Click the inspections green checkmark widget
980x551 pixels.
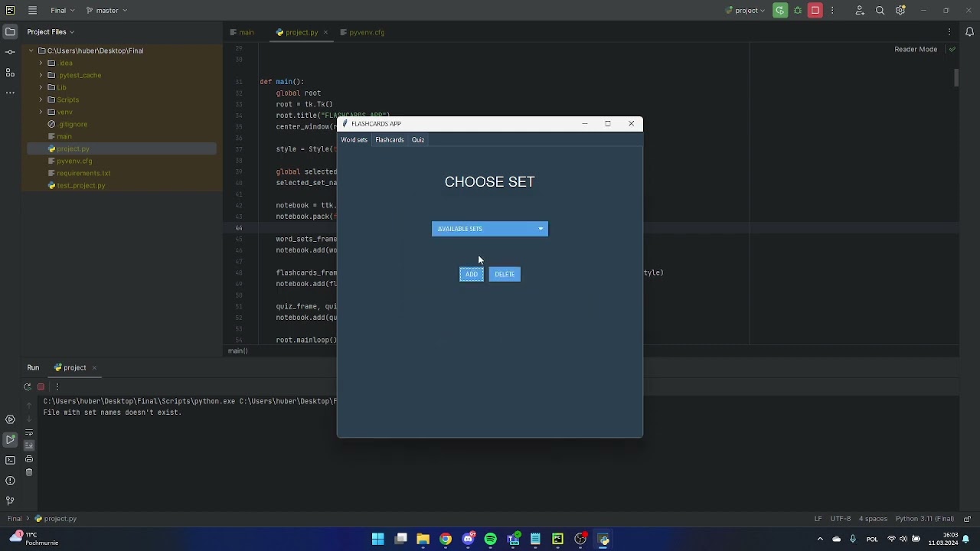click(x=952, y=49)
